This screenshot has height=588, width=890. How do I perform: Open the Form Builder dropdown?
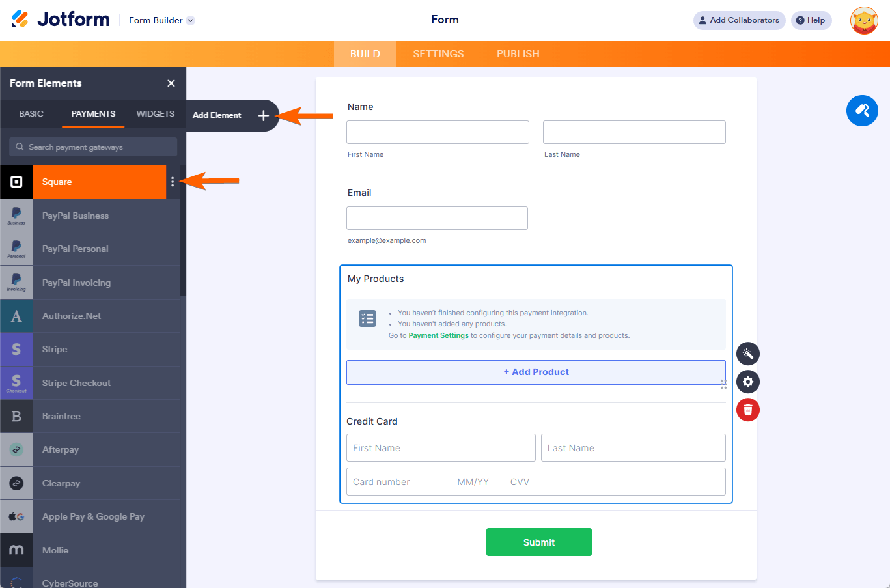tap(161, 20)
